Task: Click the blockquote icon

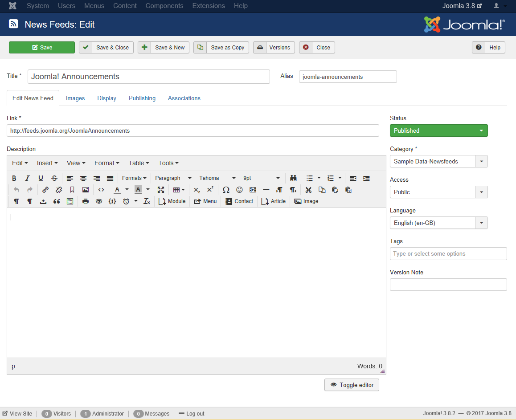Action: click(57, 201)
